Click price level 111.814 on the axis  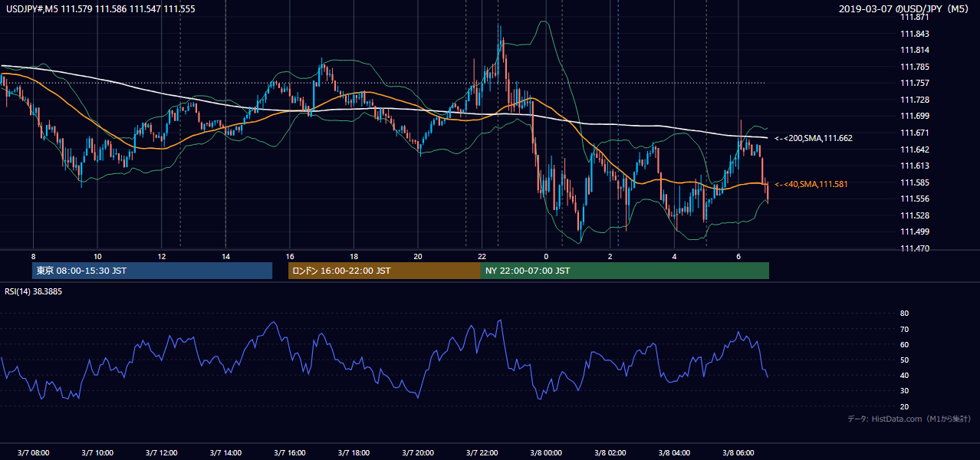pyautogui.click(x=915, y=50)
